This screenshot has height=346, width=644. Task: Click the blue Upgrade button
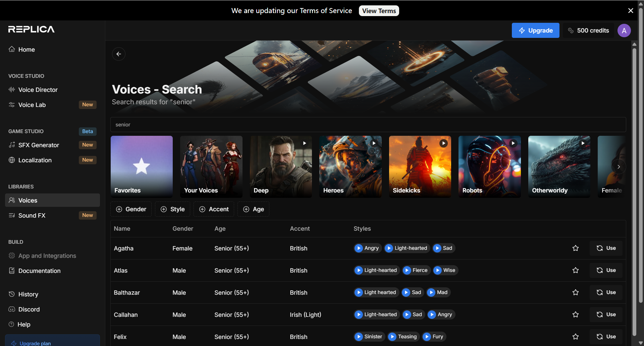point(536,31)
